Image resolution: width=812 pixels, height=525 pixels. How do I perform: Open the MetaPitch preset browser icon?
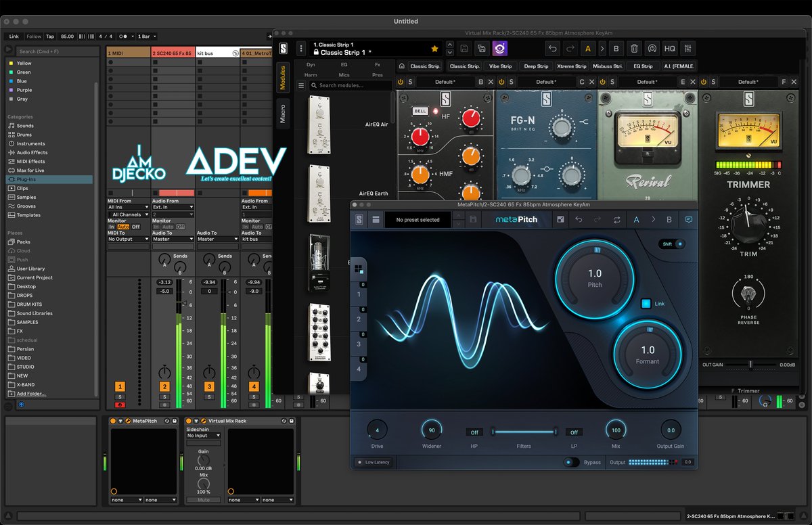[x=376, y=219]
